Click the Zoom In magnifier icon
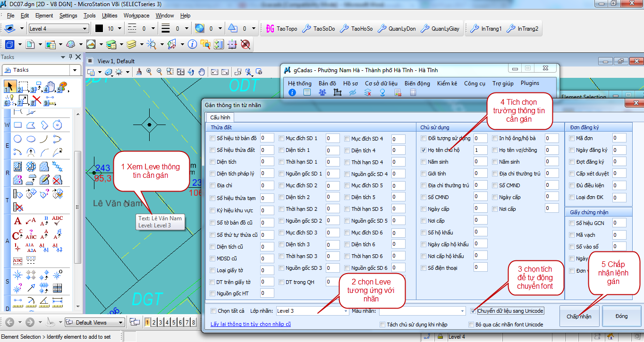Screen dimensions: 644x342 click(x=149, y=72)
